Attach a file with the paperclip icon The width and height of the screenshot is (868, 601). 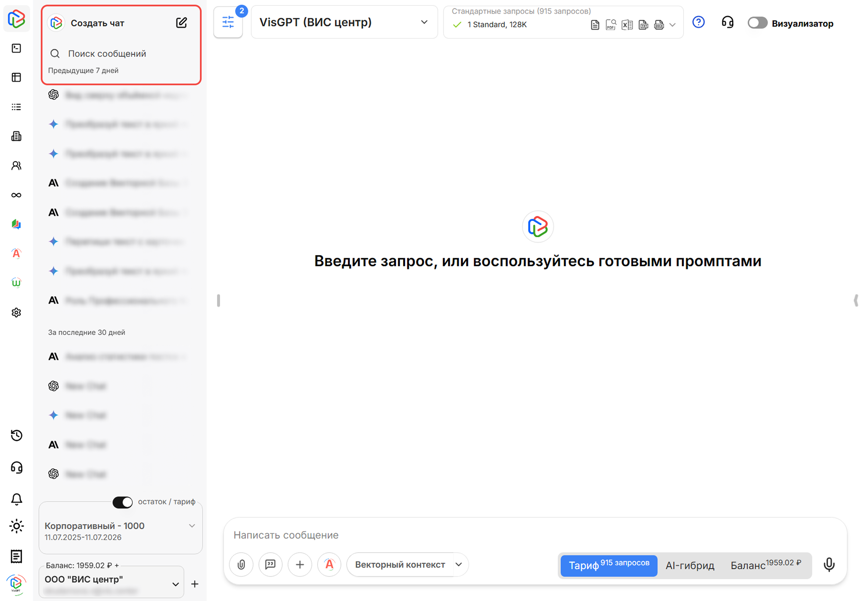point(241,565)
